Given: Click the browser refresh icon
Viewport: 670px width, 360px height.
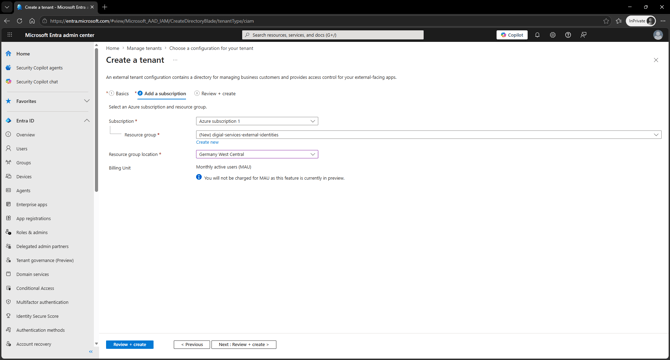Looking at the screenshot, I should click(x=20, y=21).
